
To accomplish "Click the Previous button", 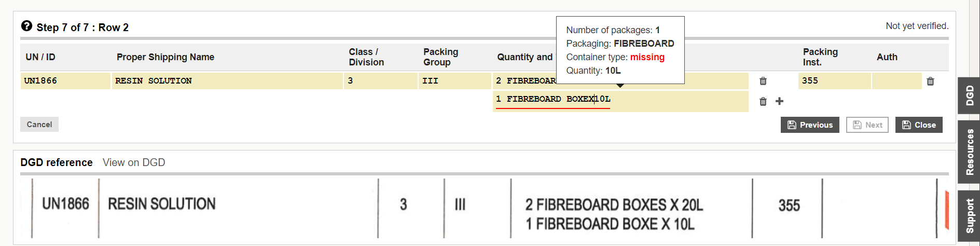I will tap(810, 125).
